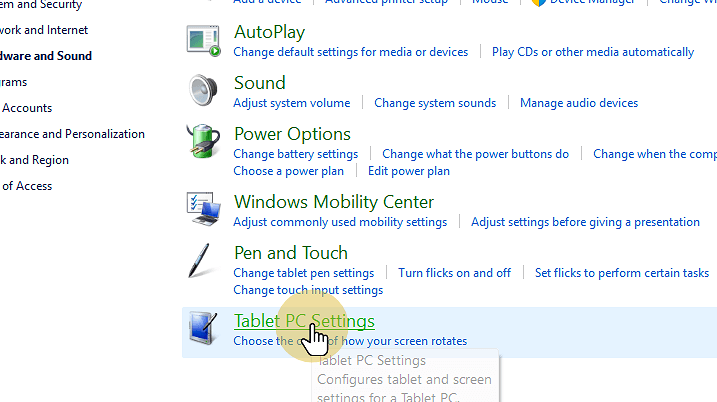This screenshot has height=402, width=717.
Task: Open Tablet PC Settings heading
Action: 304,321
